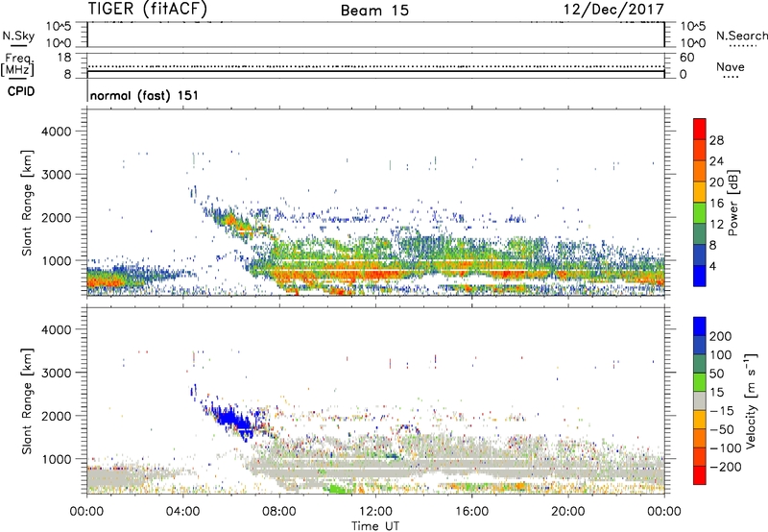Select the 'Velocity [m s-1]' colorbar title
Screen dimensions: 768x532
coord(750,400)
